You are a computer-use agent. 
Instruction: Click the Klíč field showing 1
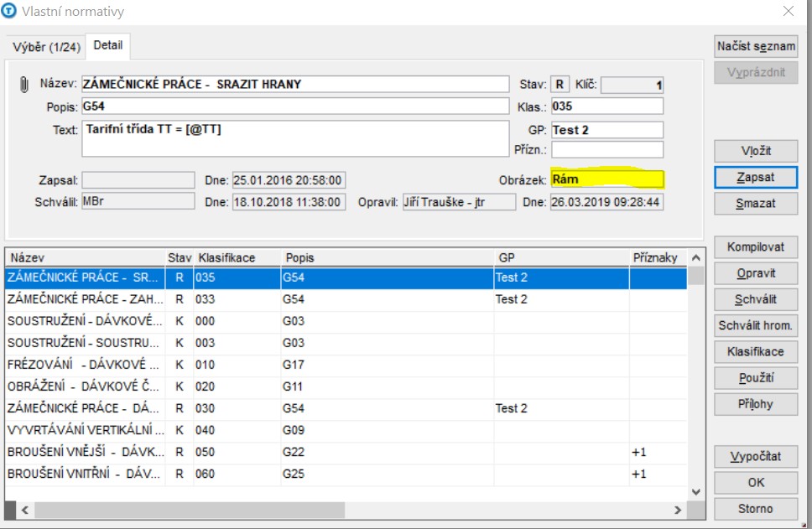point(632,85)
